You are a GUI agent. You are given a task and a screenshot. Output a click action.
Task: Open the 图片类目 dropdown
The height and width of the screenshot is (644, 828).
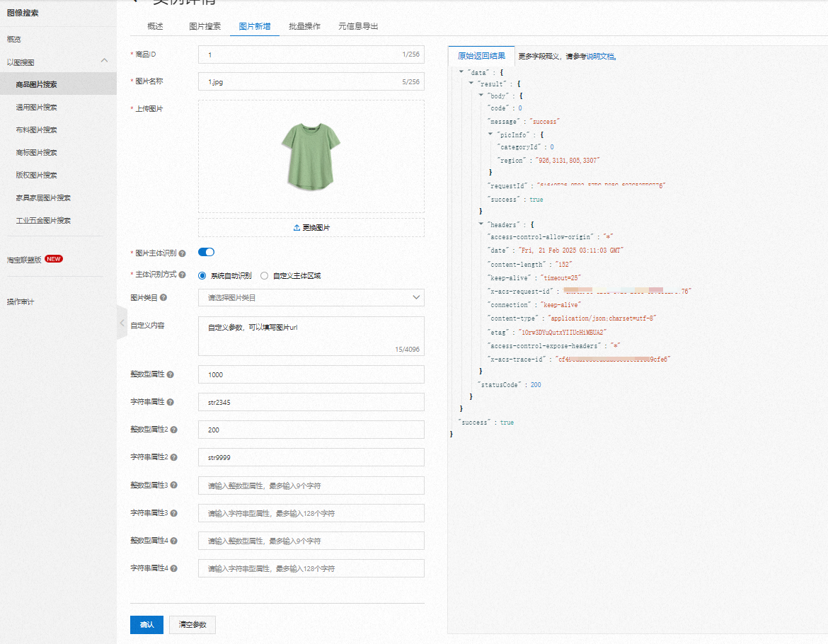pyautogui.click(x=311, y=298)
